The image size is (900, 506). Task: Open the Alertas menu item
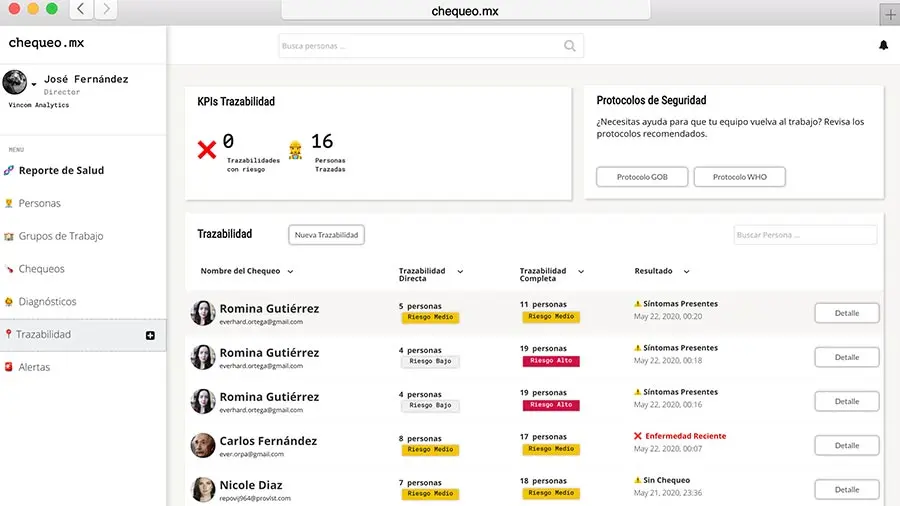34,367
